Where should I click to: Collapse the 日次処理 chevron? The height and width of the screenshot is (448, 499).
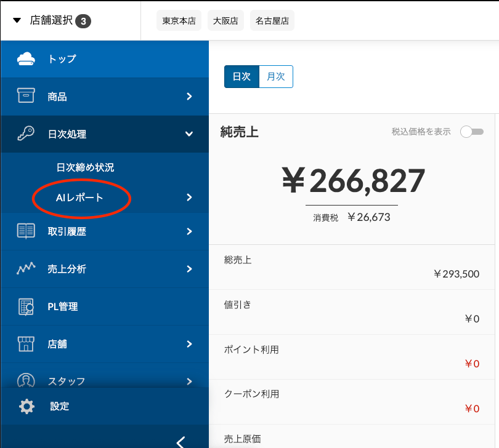tap(189, 134)
